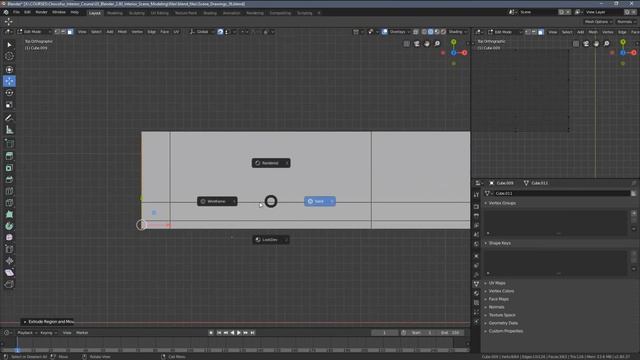The width and height of the screenshot is (640, 360).
Task: Switch to the Modeling workspace tab
Action: (115, 13)
